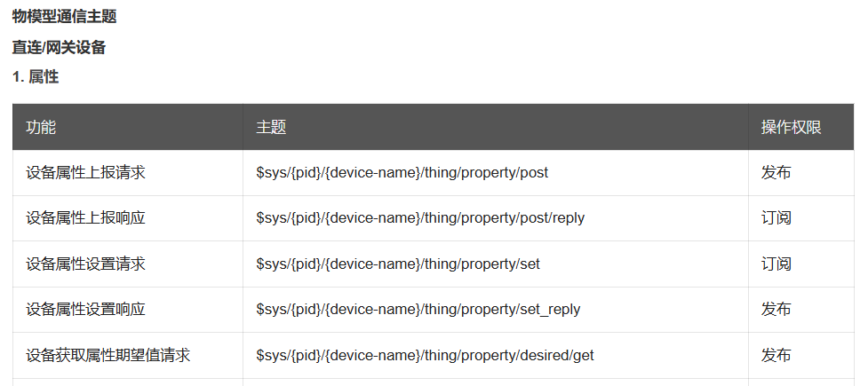Click the thing/property/set_reply topic text

pyautogui.click(x=418, y=310)
